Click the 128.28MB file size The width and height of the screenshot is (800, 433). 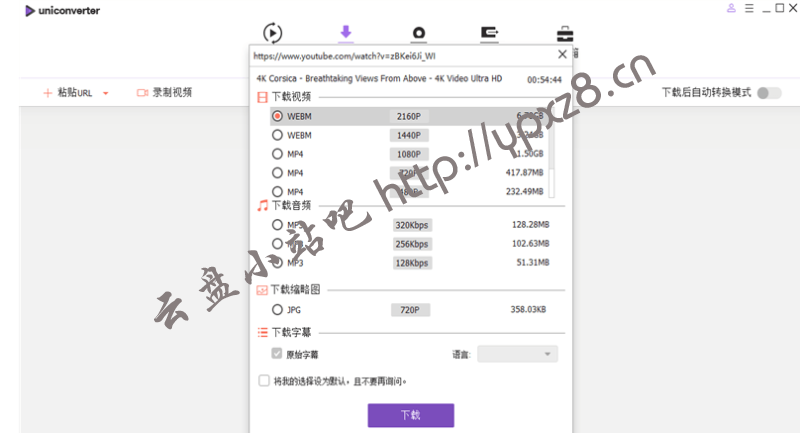tap(531, 224)
